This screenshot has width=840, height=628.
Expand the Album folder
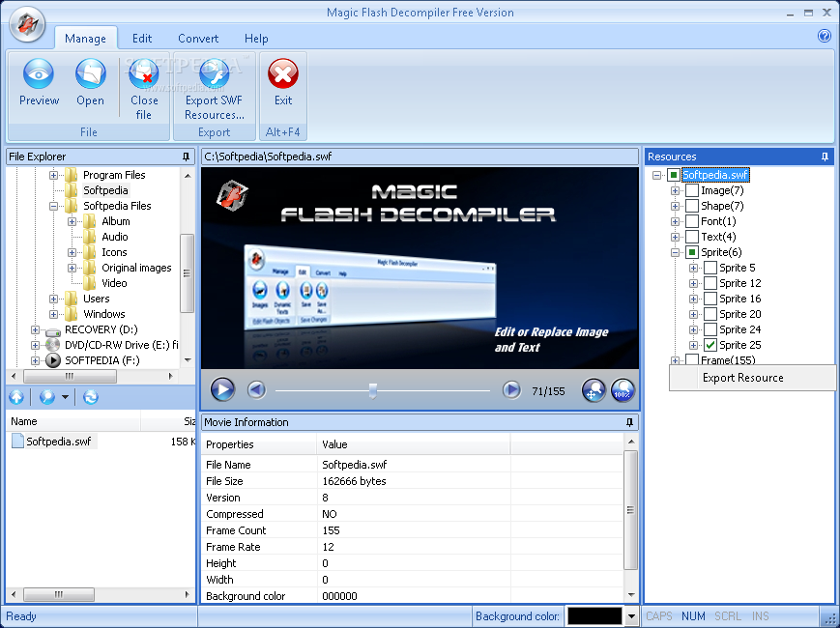pyautogui.click(x=72, y=221)
